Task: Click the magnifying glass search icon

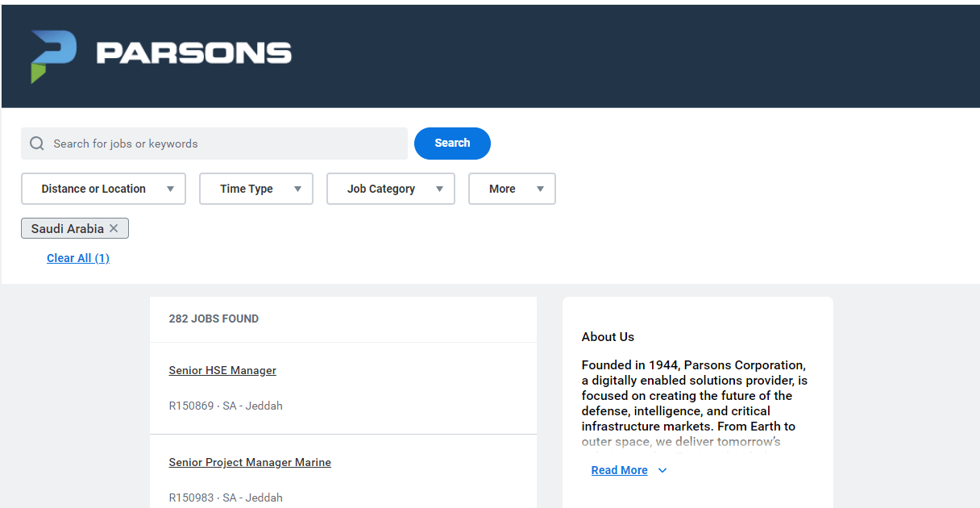Action: pyautogui.click(x=36, y=144)
